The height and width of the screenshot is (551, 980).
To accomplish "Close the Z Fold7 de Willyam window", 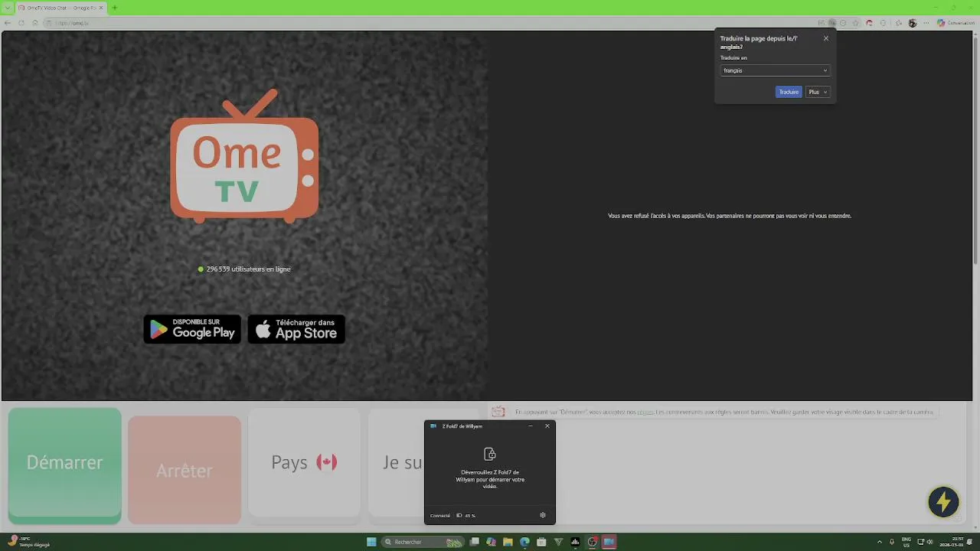I will coord(547,426).
